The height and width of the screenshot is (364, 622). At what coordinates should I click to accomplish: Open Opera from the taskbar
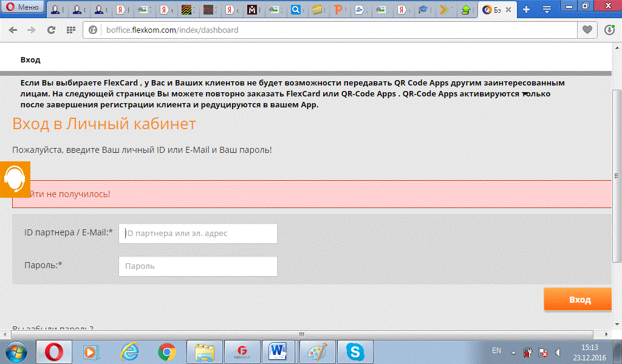(54, 352)
